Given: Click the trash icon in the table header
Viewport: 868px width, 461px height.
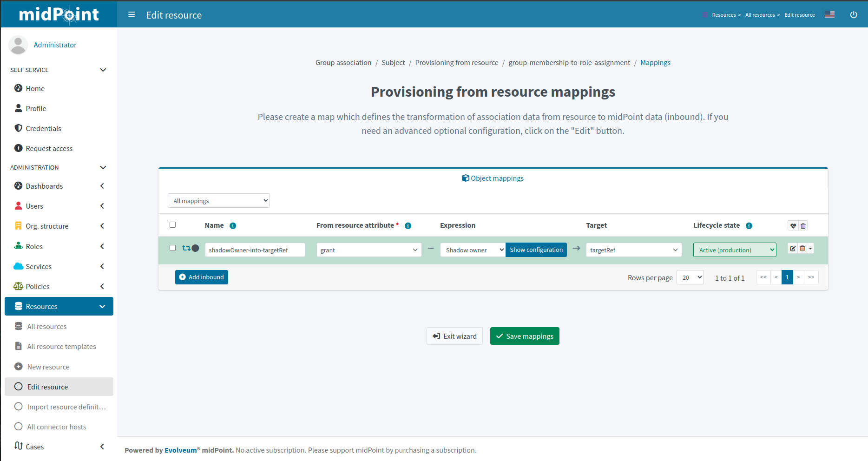Looking at the screenshot, I should [803, 225].
